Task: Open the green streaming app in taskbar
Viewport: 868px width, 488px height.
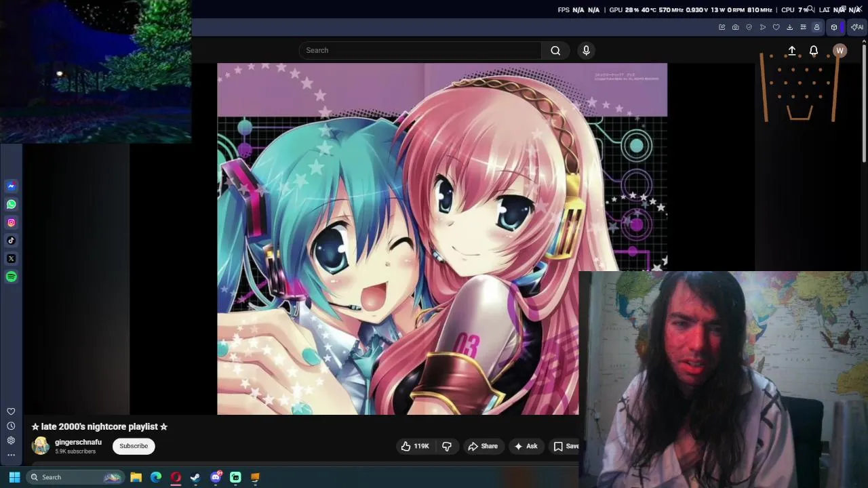Action: [x=235, y=477]
